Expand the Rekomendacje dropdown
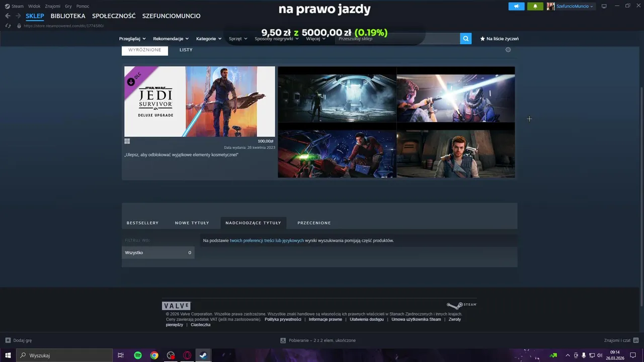 coord(171,39)
